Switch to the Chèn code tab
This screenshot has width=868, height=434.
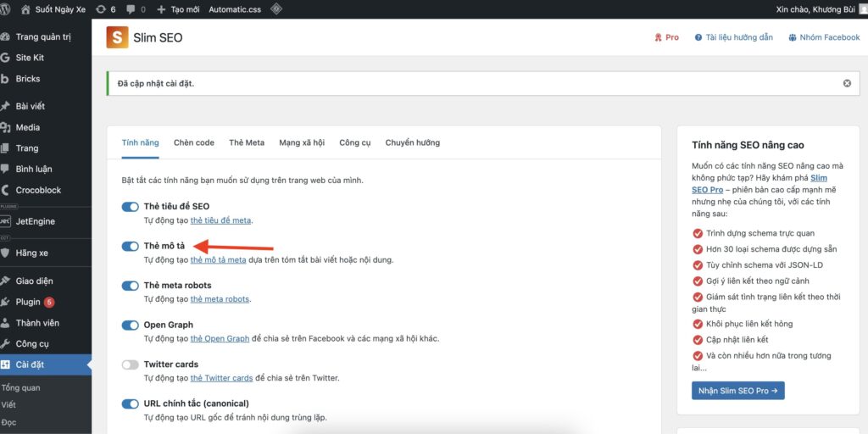point(194,142)
